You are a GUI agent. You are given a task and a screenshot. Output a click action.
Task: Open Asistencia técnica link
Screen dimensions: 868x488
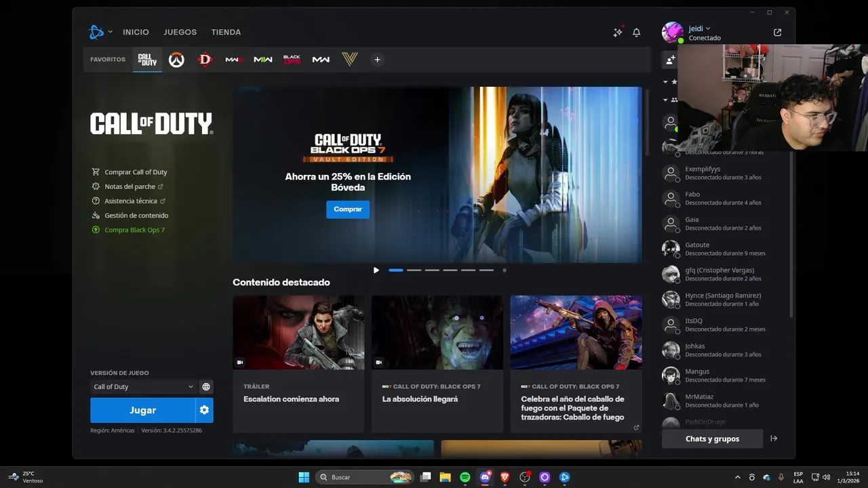click(129, 201)
